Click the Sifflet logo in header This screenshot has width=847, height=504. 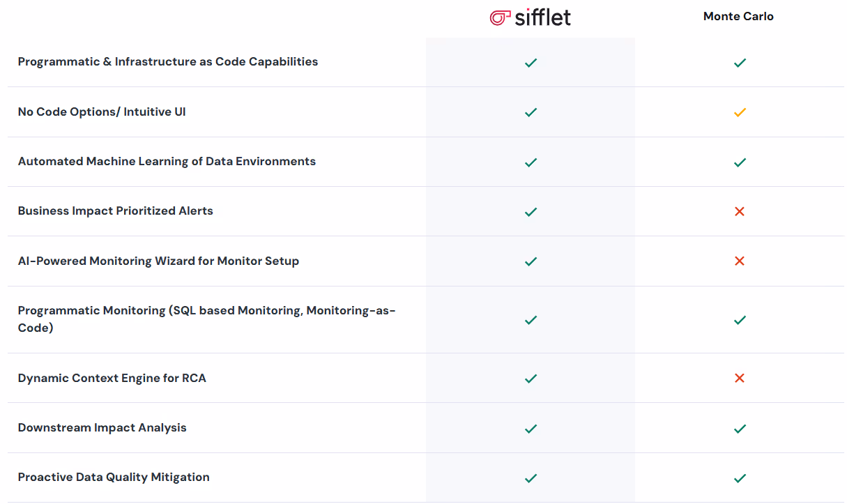(531, 17)
